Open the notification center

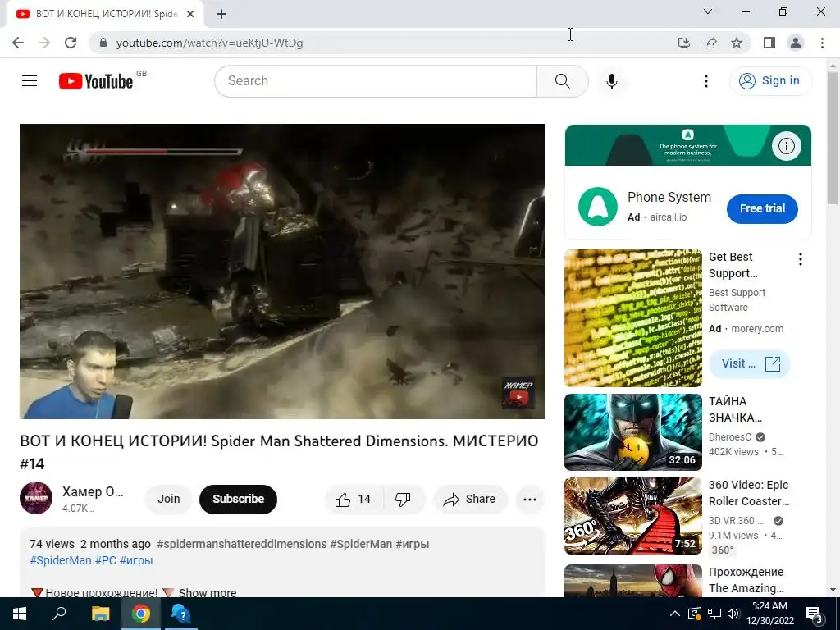click(x=815, y=614)
